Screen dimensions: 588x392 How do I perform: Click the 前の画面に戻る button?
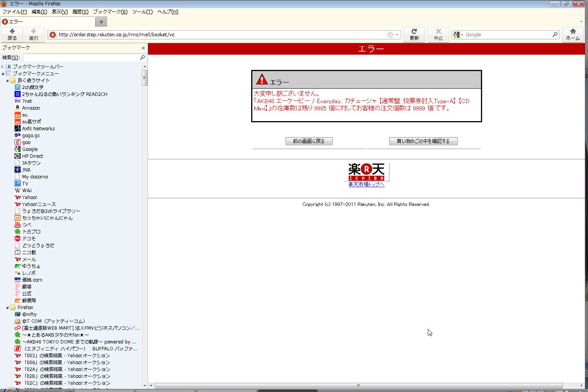[309, 141]
